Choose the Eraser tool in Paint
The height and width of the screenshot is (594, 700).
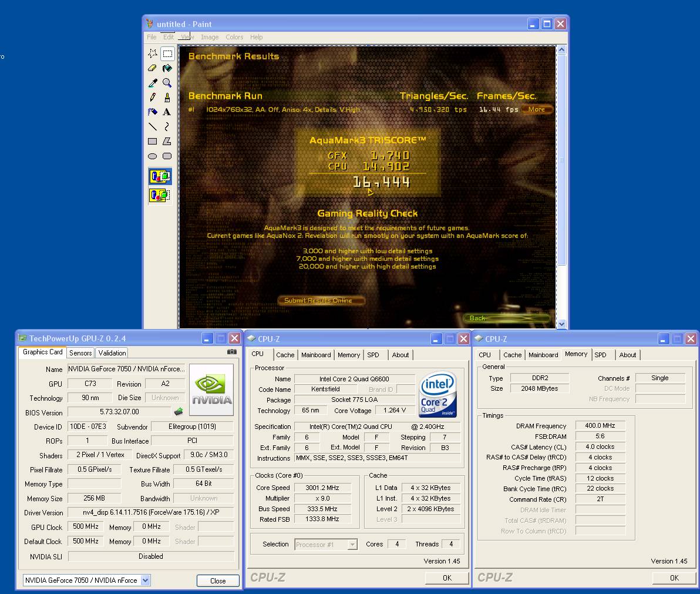153,68
